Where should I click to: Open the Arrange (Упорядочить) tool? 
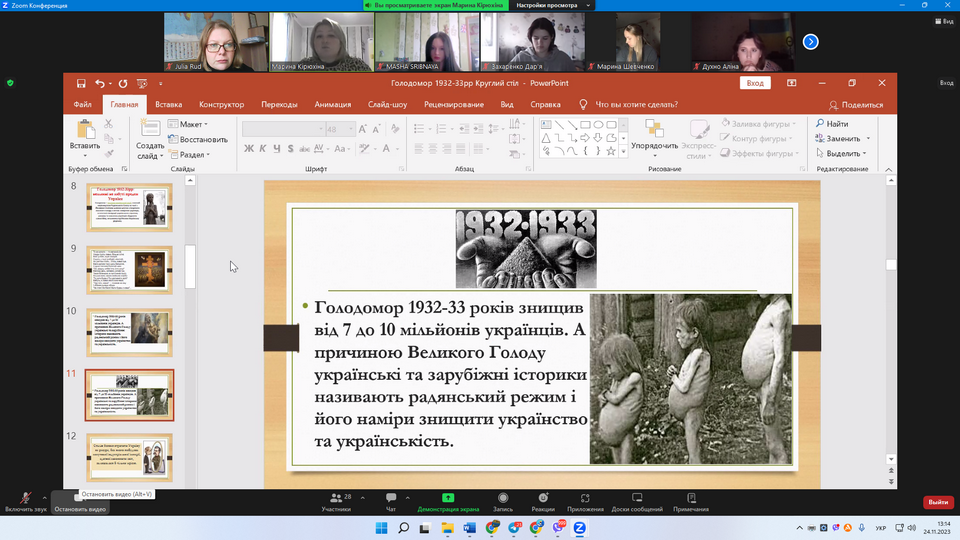coord(654,131)
